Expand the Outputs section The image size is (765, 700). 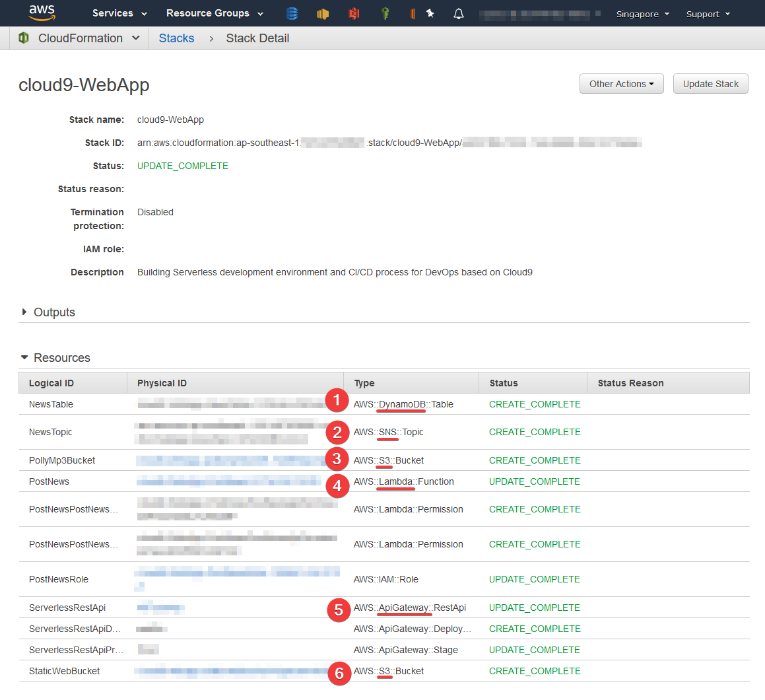48,312
